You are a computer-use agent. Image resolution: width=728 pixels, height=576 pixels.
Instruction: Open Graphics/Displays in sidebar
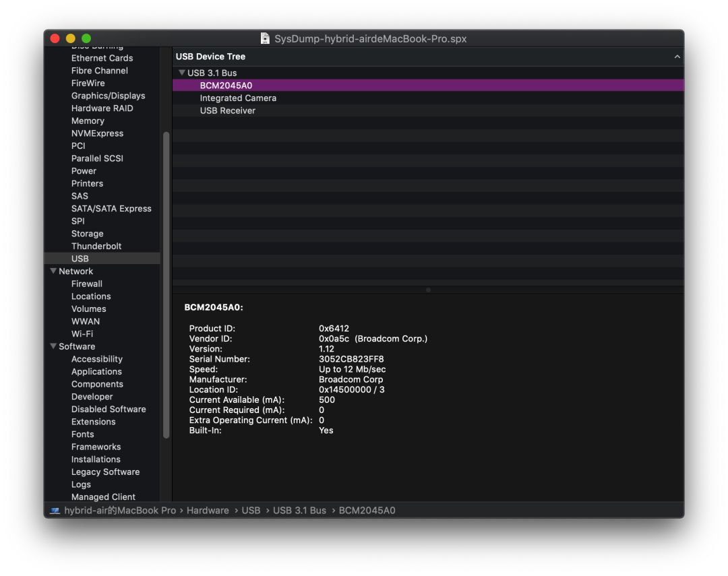pyautogui.click(x=108, y=96)
